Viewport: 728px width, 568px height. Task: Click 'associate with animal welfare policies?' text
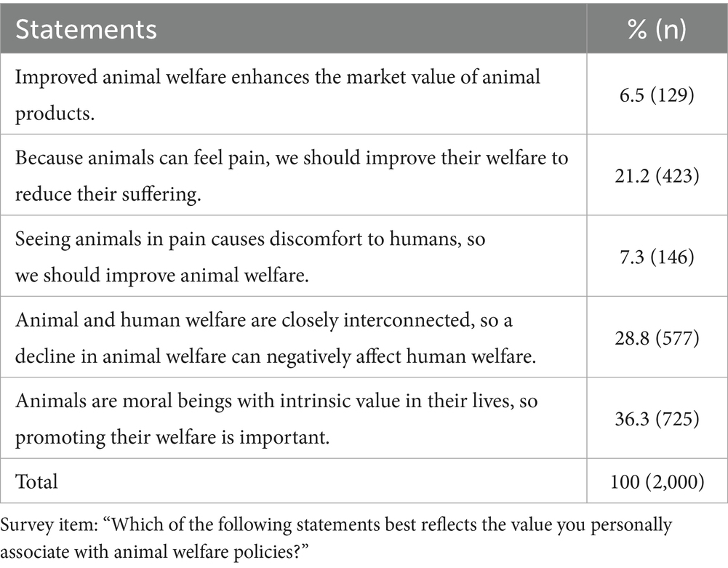155,552
